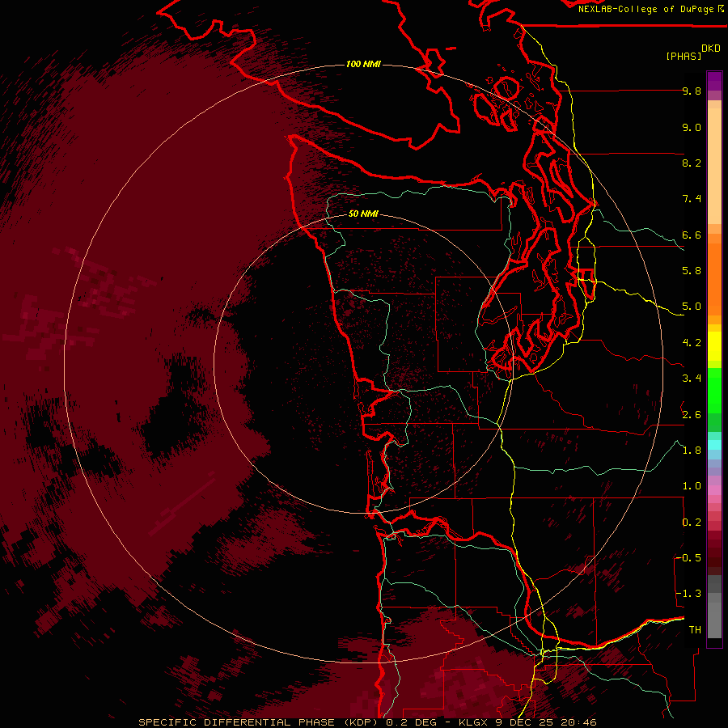
Task: Click the TH threshold label
Action: coord(695,629)
